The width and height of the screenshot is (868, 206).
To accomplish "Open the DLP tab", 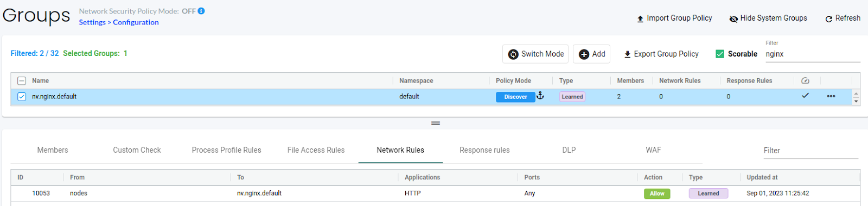I will coord(569,150).
